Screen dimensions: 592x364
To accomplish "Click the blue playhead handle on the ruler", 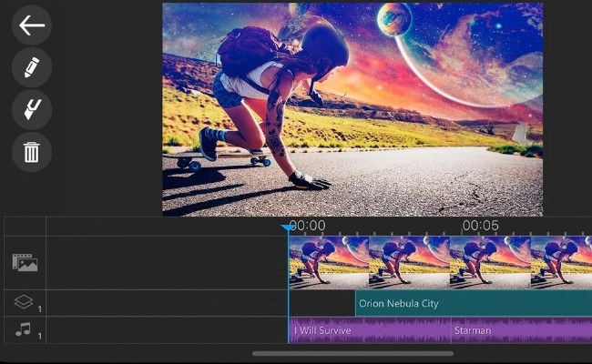I will tap(289, 227).
